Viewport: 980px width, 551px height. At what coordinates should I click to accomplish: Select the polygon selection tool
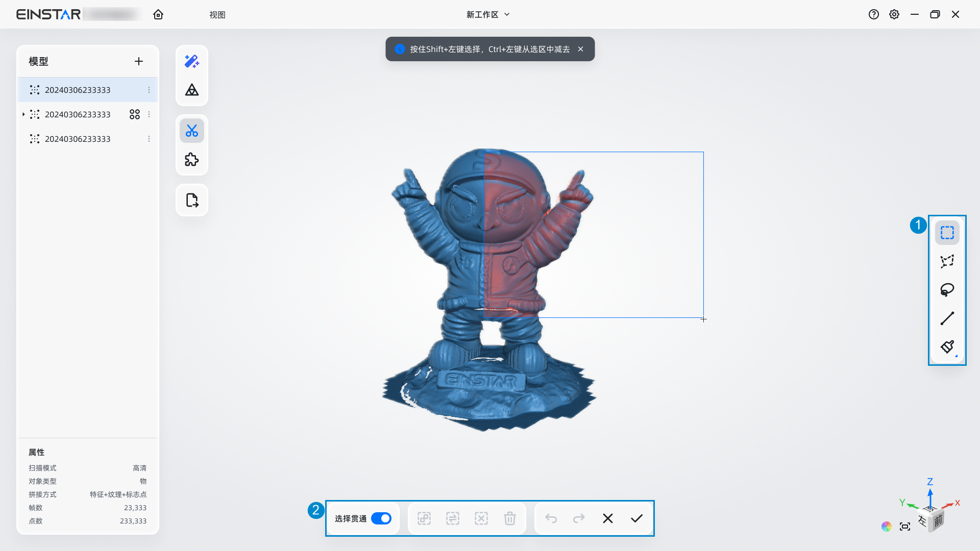click(x=947, y=261)
